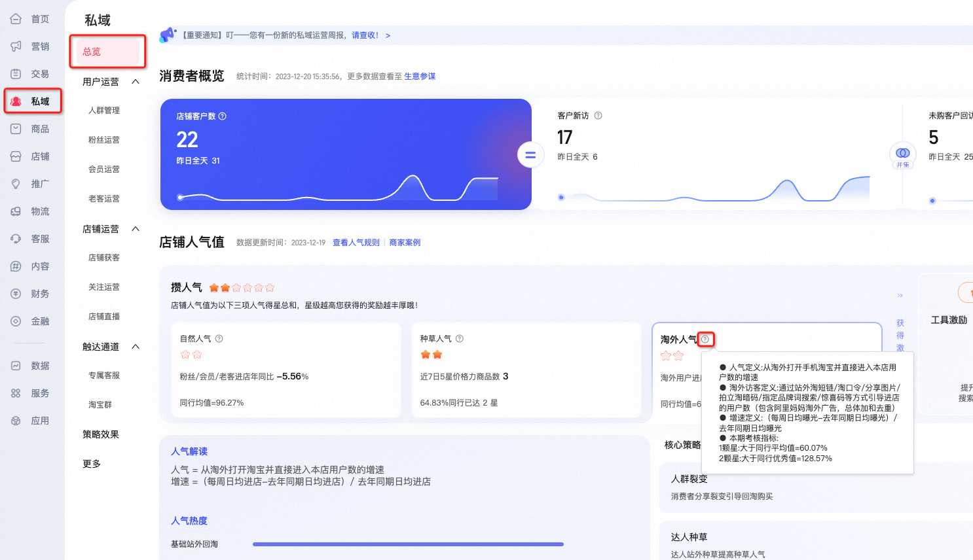Open 关注运营 submenu item
This screenshot has width=973, height=560.
tap(104, 287)
